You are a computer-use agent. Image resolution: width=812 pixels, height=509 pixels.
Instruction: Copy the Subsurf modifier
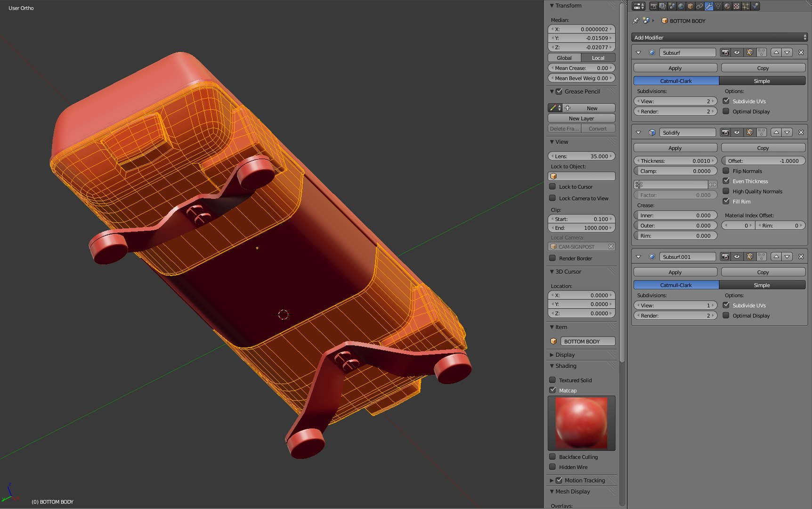[x=763, y=68]
